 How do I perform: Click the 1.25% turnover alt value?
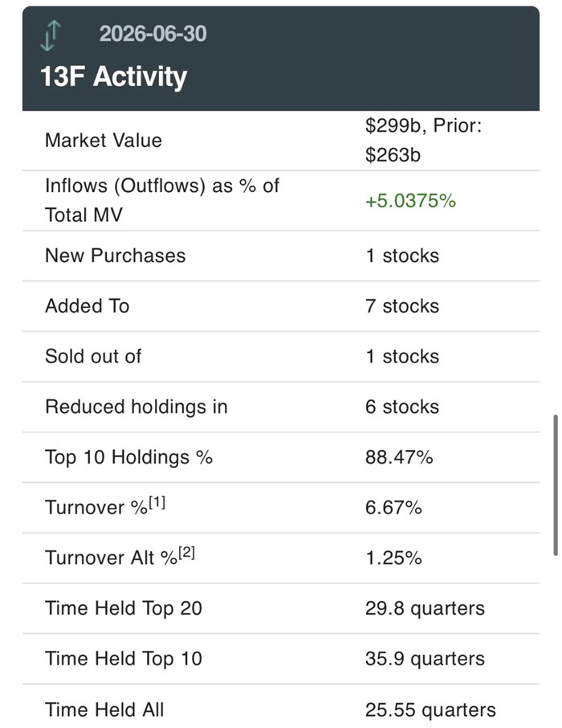pos(393,558)
